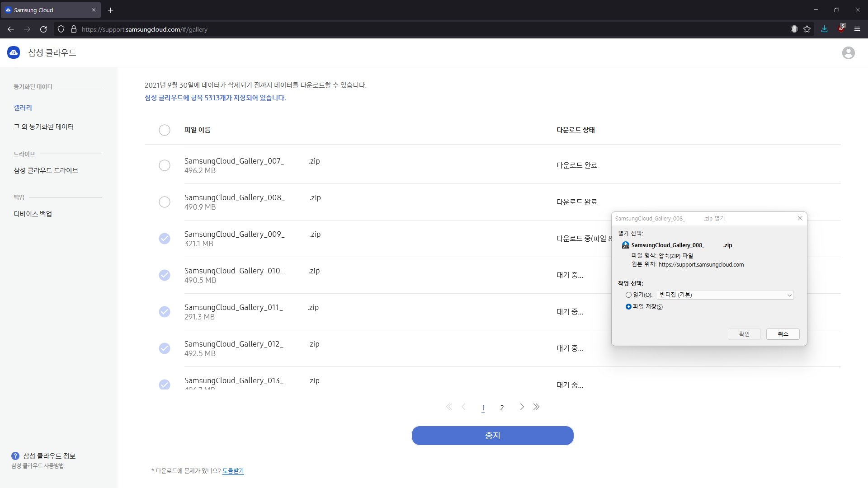Open Samsung Cloud Drive sidebar item

click(x=46, y=170)
